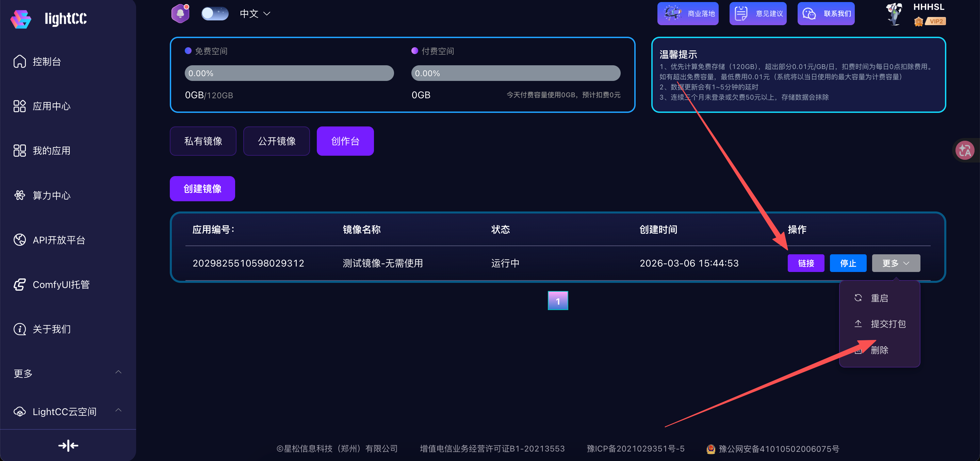Click the floating translate icon
Screen dimensions: 980x461
tap(965, 151)
